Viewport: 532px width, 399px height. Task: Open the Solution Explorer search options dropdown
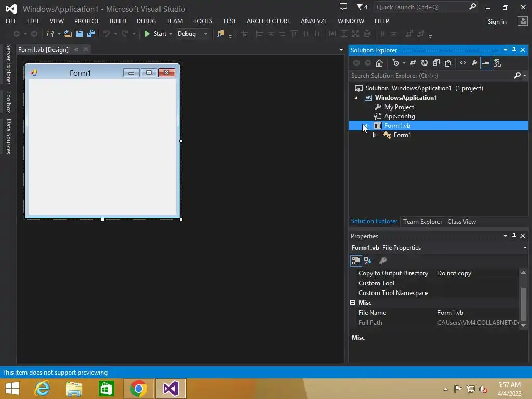(525, 76)
